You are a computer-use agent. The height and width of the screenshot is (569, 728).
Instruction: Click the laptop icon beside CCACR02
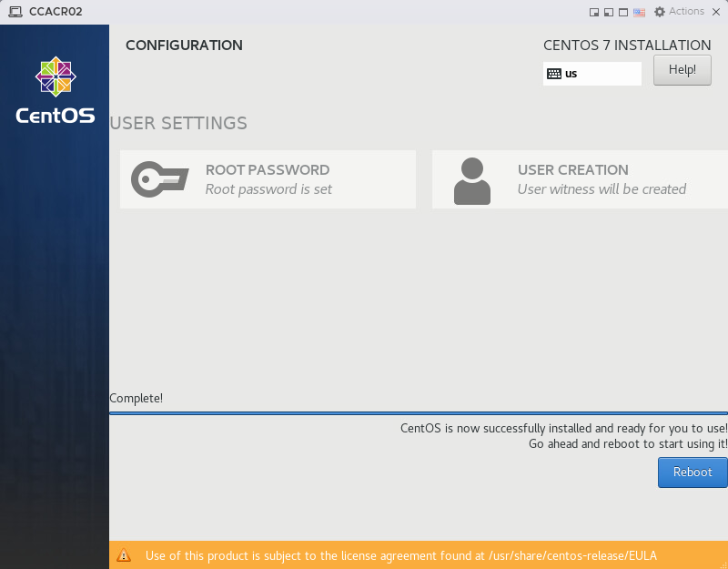click(x=15, y=12)
